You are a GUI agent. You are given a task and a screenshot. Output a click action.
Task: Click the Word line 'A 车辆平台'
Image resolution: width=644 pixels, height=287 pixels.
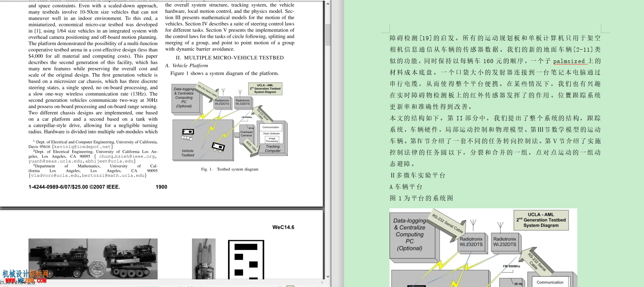point(406,187)
